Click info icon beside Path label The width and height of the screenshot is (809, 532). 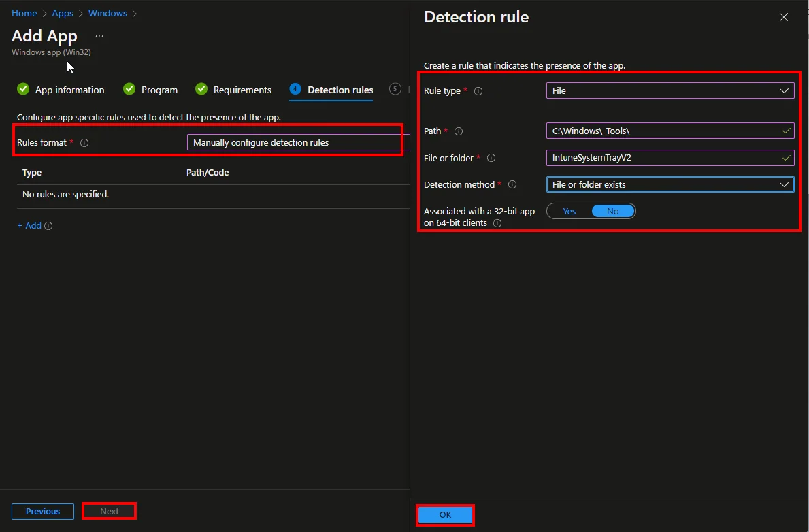tap(458, 131)
